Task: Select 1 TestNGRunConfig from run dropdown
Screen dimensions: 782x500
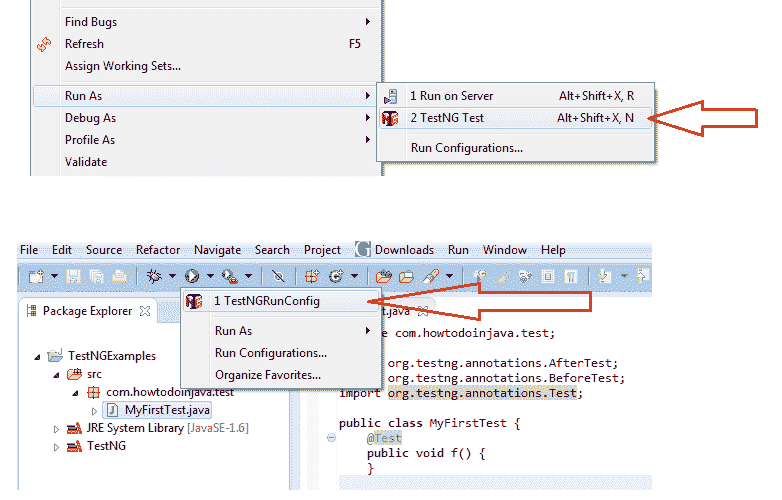Action: 281,301
